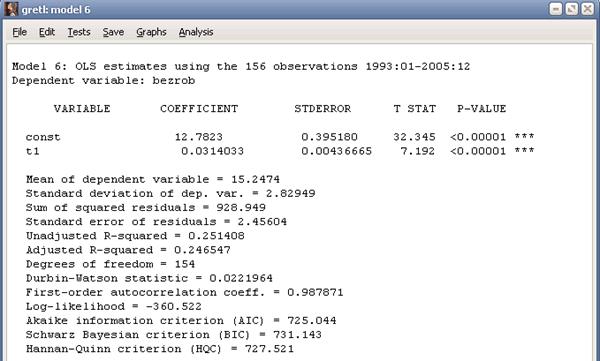Image resolution: width=600 pixels, height=361 pixels.
Task: Click the VARIABLE column header
Action: point(82,109)
